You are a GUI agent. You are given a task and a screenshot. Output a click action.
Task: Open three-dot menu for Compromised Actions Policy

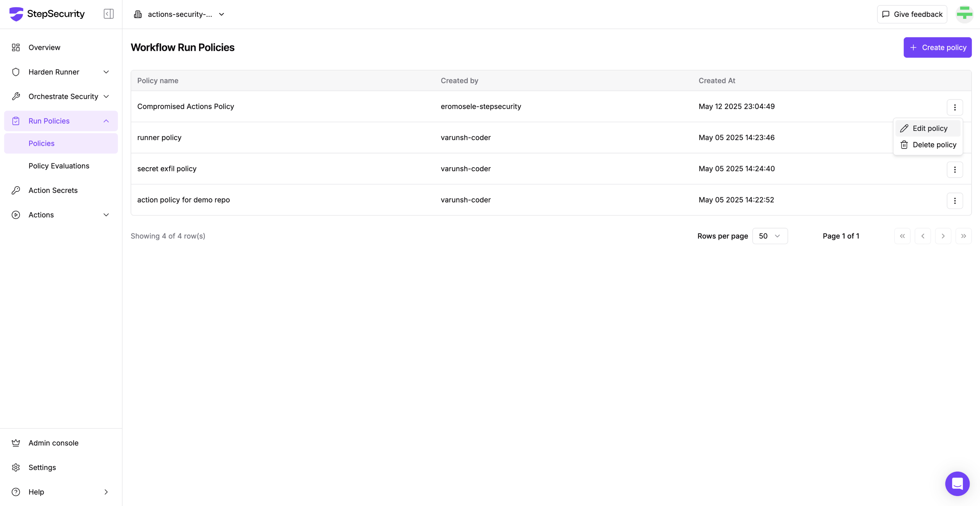pos(955,107)
